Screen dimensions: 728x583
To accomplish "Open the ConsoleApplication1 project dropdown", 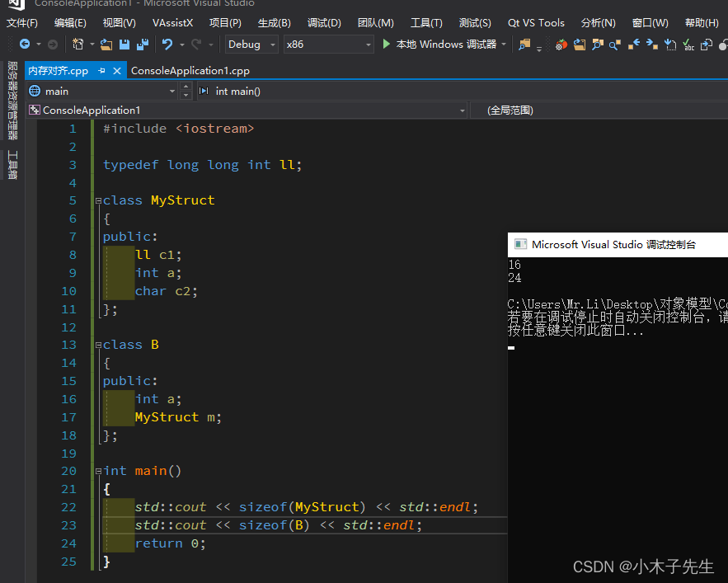I will point(462,110).
